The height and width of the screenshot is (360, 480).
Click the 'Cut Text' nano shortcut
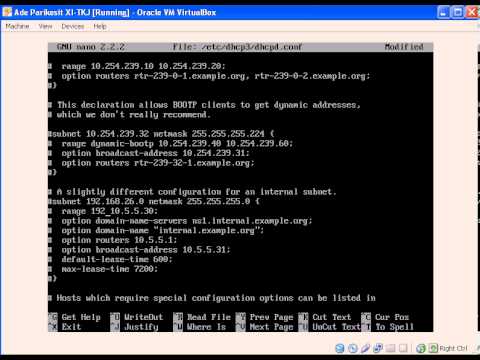point(332,317)
